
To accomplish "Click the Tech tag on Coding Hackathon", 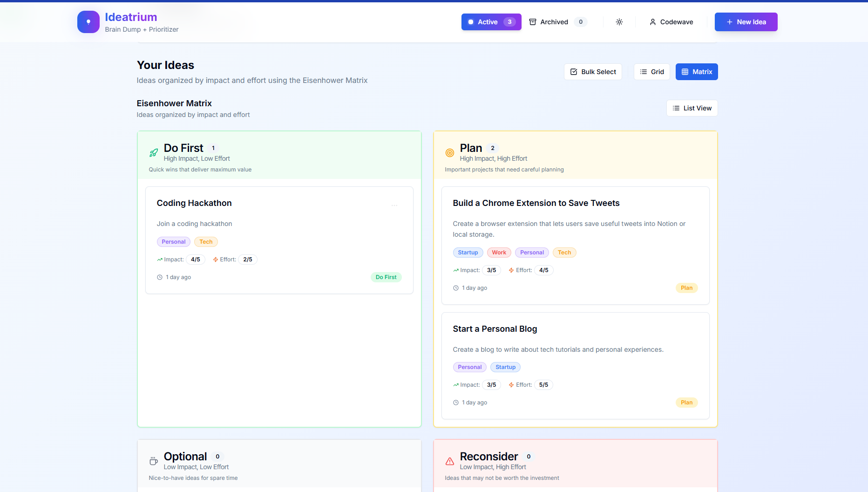I will point(206,242).
